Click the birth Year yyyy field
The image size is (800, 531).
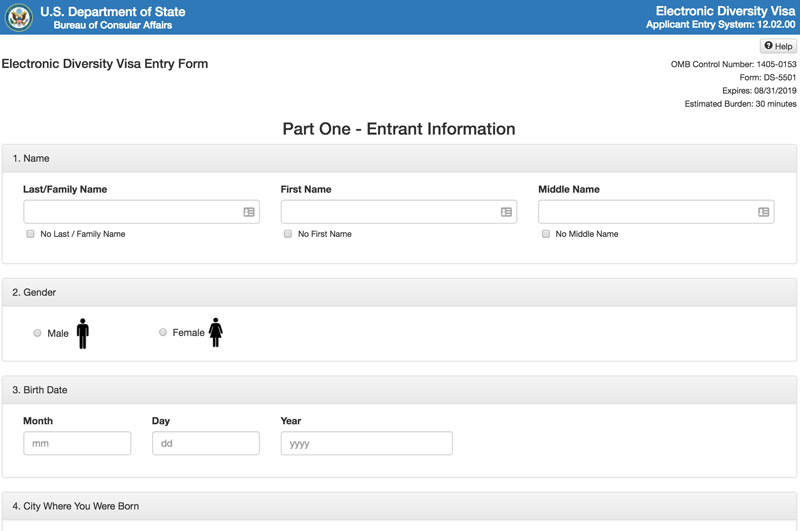pos(366,443)
